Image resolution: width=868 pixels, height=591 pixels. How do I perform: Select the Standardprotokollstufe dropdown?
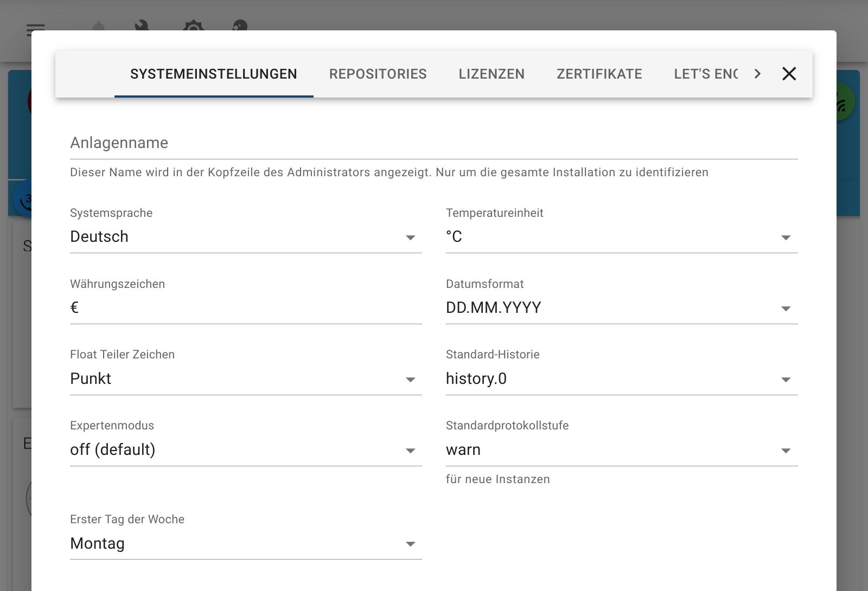(621, 450)
